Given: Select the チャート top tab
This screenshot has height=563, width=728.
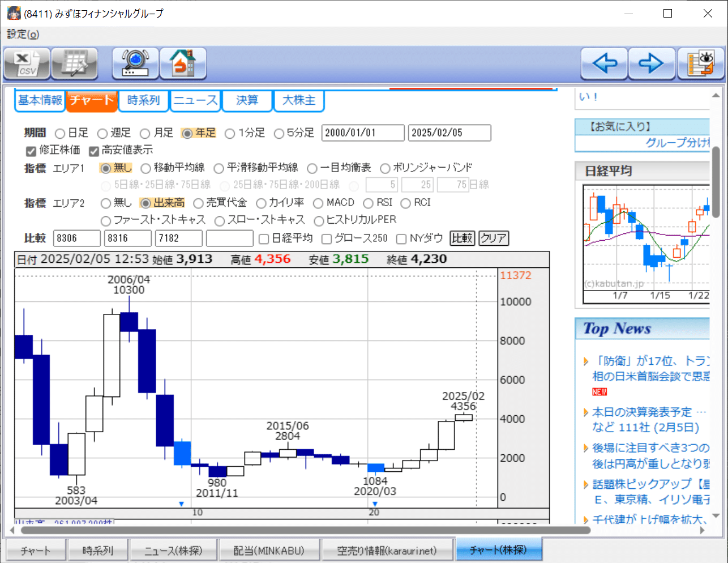Looking at the screenshot, I should pos(92,100).
